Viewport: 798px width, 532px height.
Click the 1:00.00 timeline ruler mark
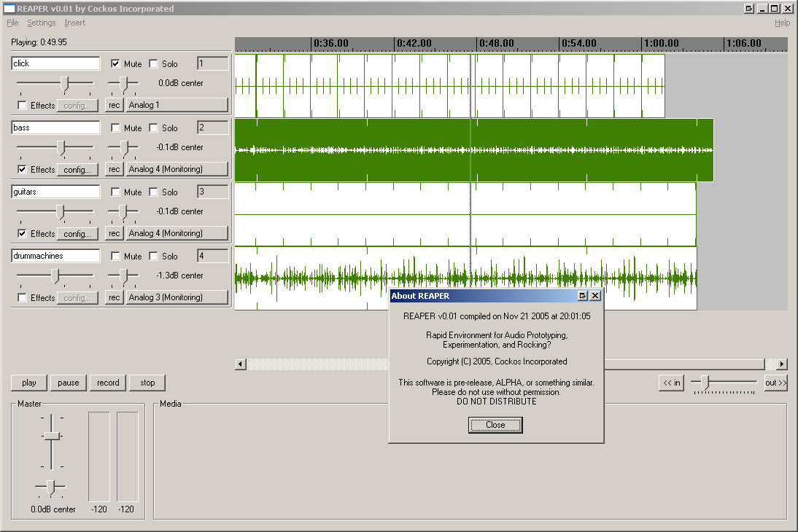click(661, 43)
